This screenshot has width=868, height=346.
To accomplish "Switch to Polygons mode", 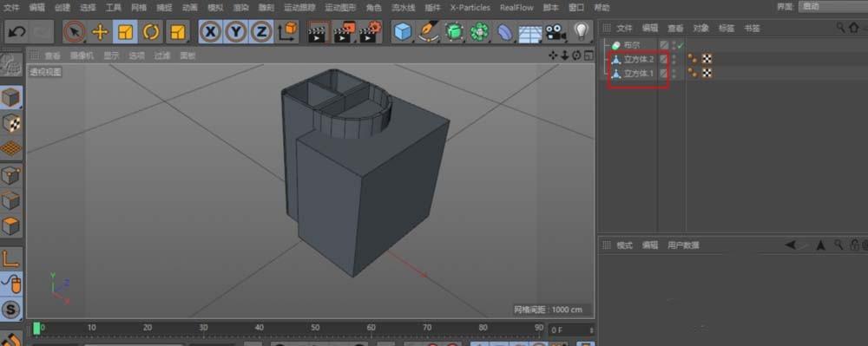I will click(11, 226).
